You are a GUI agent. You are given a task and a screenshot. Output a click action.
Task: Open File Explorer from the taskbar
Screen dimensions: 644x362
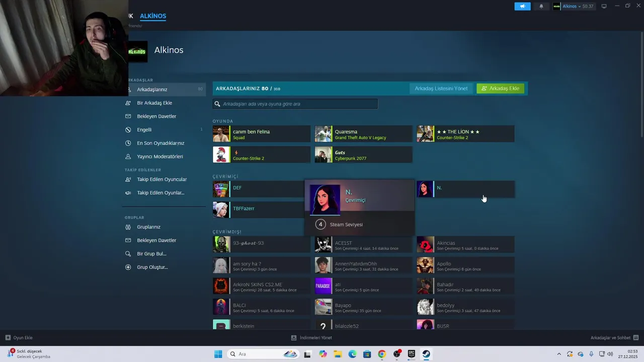tap(338, 354)
